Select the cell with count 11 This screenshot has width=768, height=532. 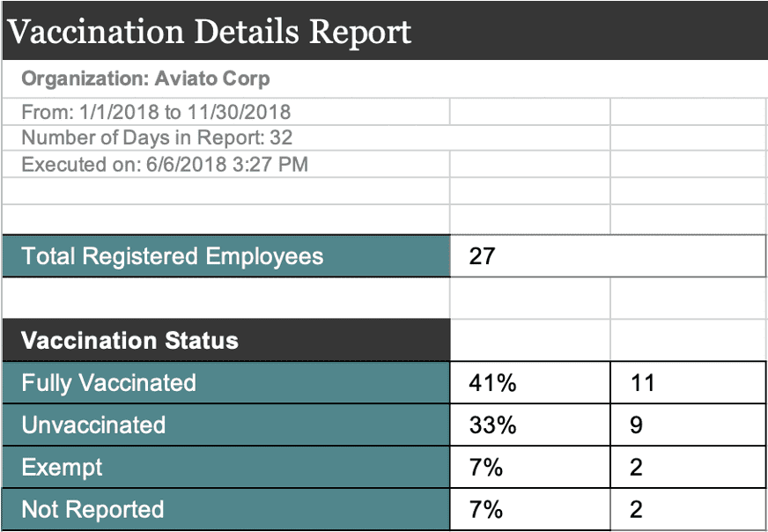688,382
